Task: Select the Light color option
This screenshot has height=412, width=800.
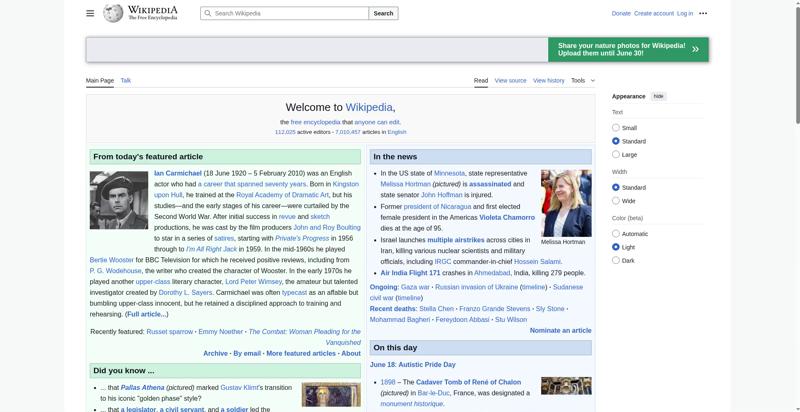Action: (616, 247)
